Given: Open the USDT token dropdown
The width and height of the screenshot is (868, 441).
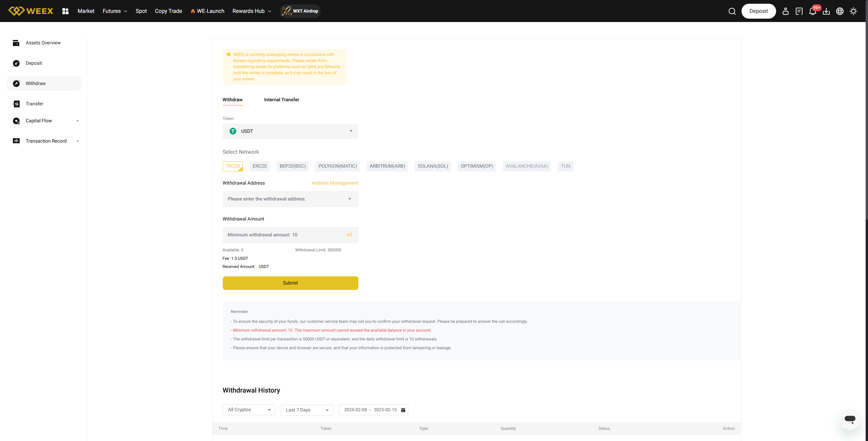Looking at the screenshot, I should tap(290, 131).
